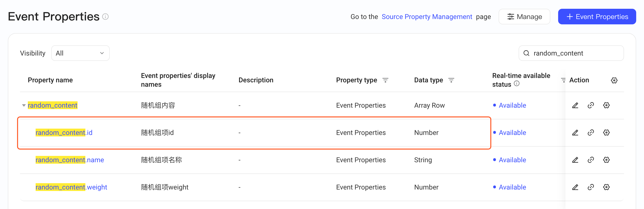Open the random_content.weight property link

coord(71,187)
